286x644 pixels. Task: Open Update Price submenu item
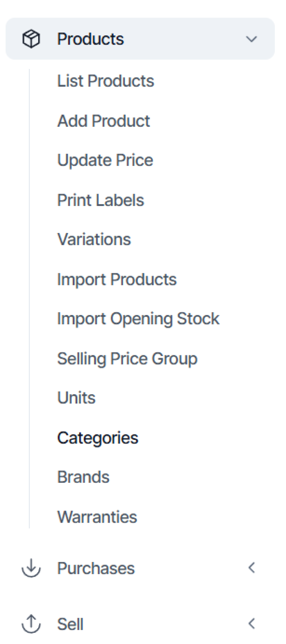[105, 160]
